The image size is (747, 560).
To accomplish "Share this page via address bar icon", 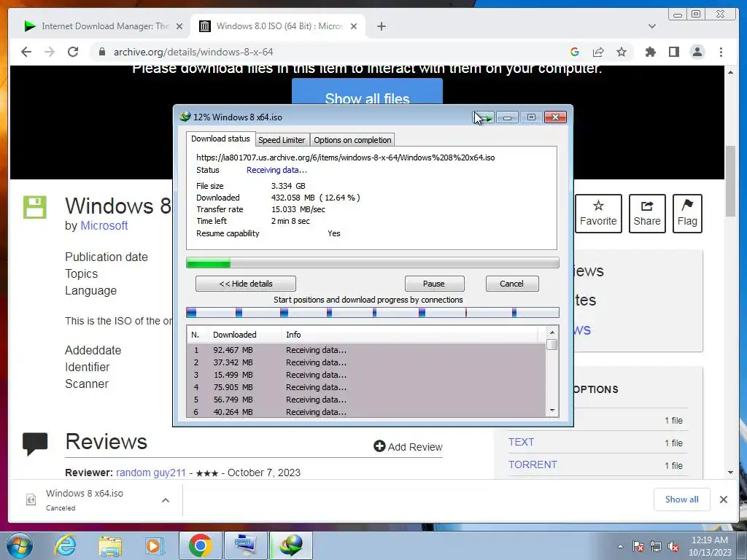I will coord(598,52).
